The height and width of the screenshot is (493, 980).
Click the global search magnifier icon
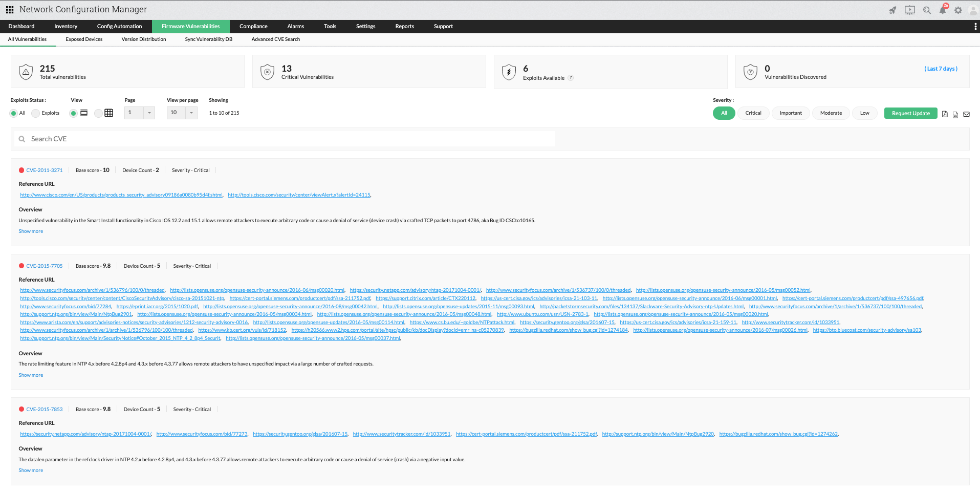pyautogui.click(x=927, y=10)
